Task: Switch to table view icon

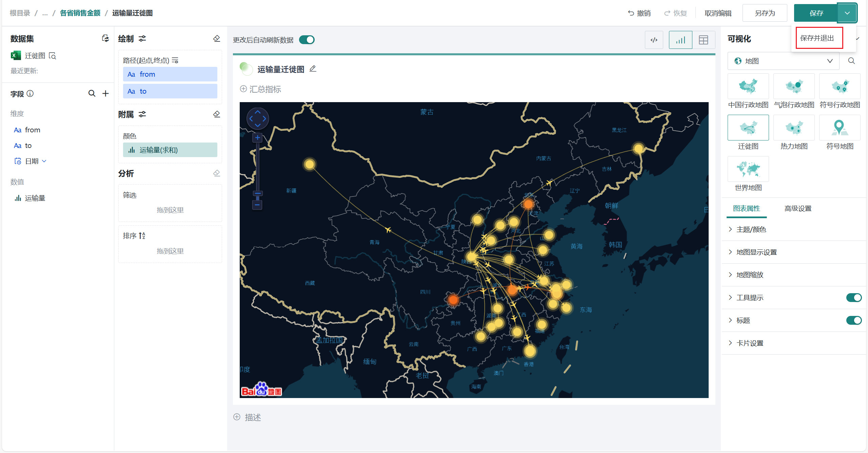Action: click(703, 40)
